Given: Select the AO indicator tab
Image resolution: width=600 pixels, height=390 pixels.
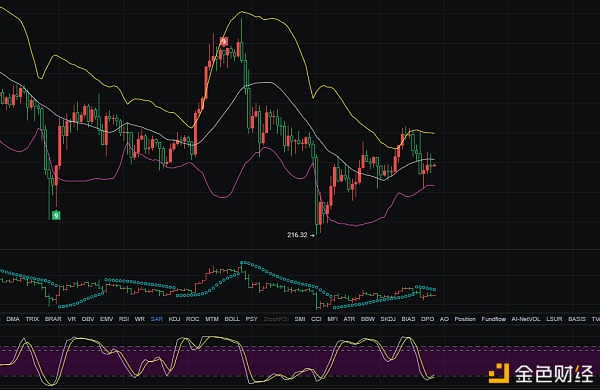Looking at the screenshot, I should [x=444, y=319].
